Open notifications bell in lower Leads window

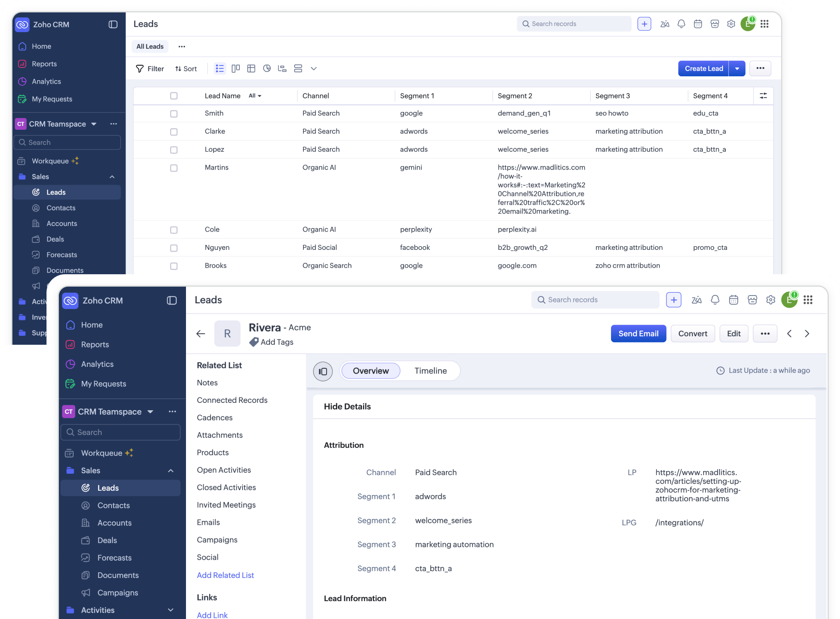(715, 300)
